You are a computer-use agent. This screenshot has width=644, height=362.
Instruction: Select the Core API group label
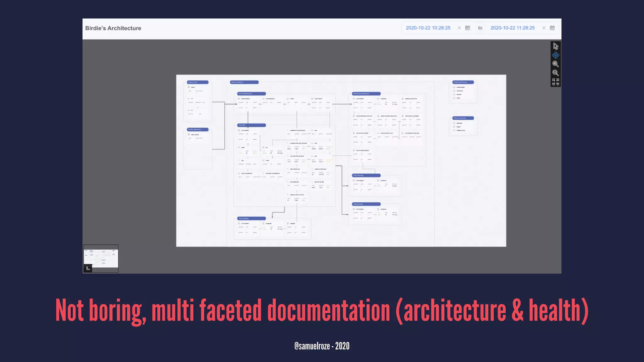tap(252, 125)
